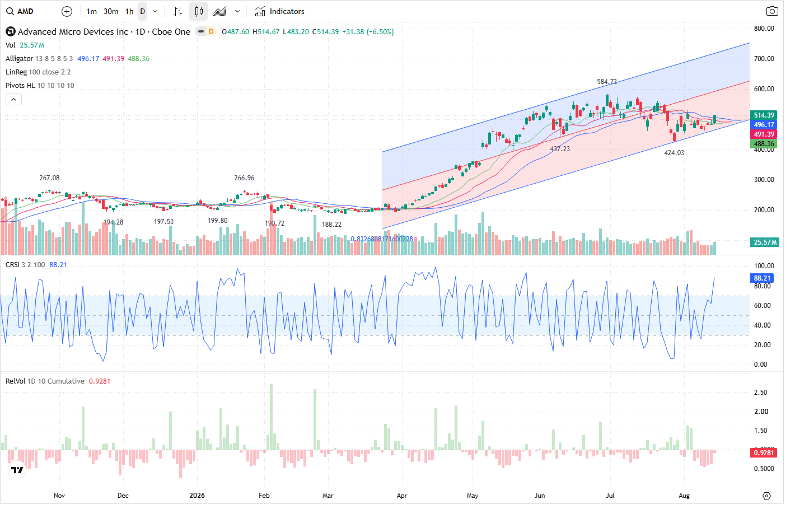
Task: Click the green 488.36 label on the price axis
Action: coord(764,144)
